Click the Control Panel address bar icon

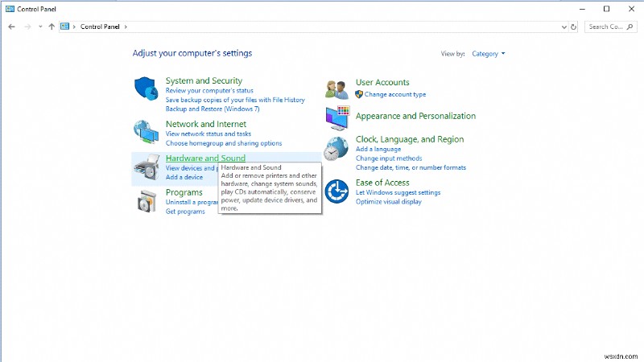pyautogui.click(x=65, y=27)
